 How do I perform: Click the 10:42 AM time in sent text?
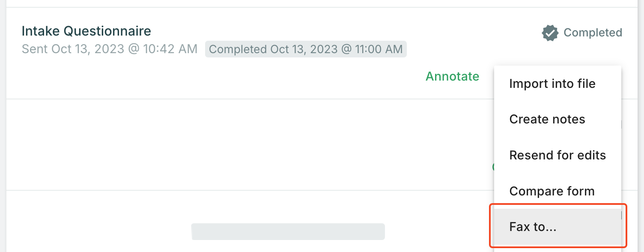(x=170, y=49)
